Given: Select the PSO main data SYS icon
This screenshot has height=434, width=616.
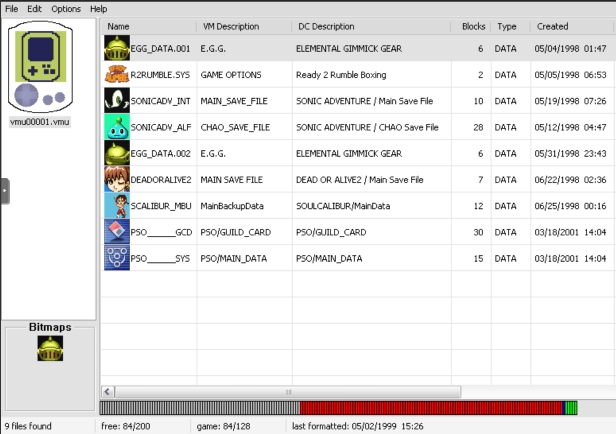Looking at the screenshot, I should pyautogui.click(x=116, y=256).
